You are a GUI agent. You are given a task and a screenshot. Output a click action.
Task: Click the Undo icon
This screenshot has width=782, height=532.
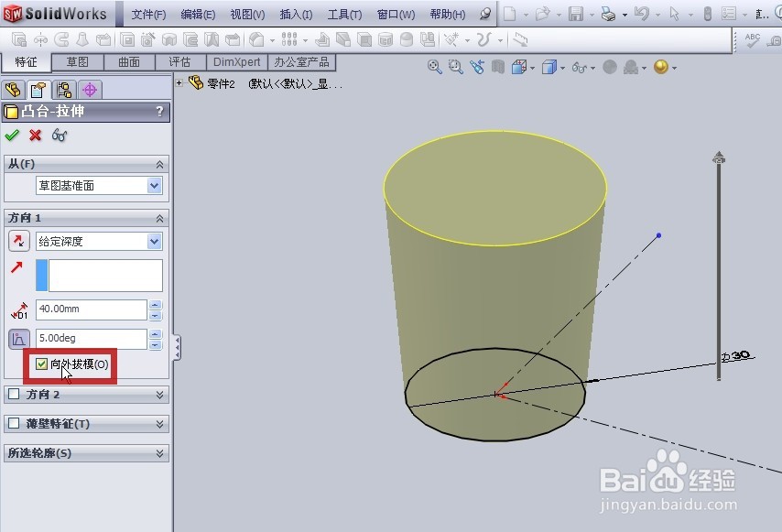pyautogui.click(x=641, y=14)
